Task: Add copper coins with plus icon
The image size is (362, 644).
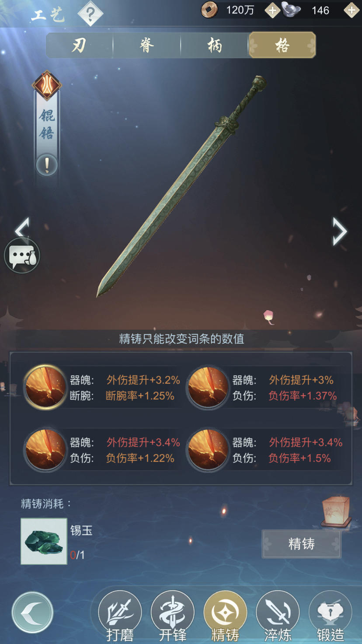Action: pos(272,10)
